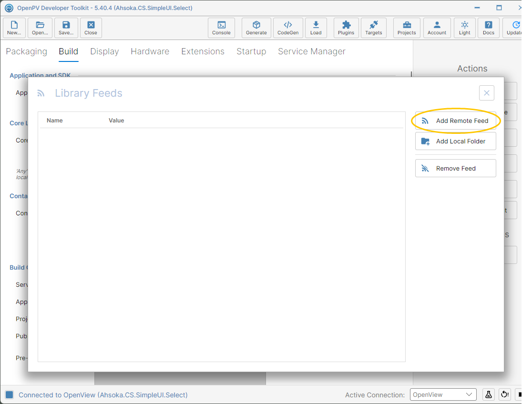Click the blue connection status indicator
532x404 pixels.
(9, 394)
